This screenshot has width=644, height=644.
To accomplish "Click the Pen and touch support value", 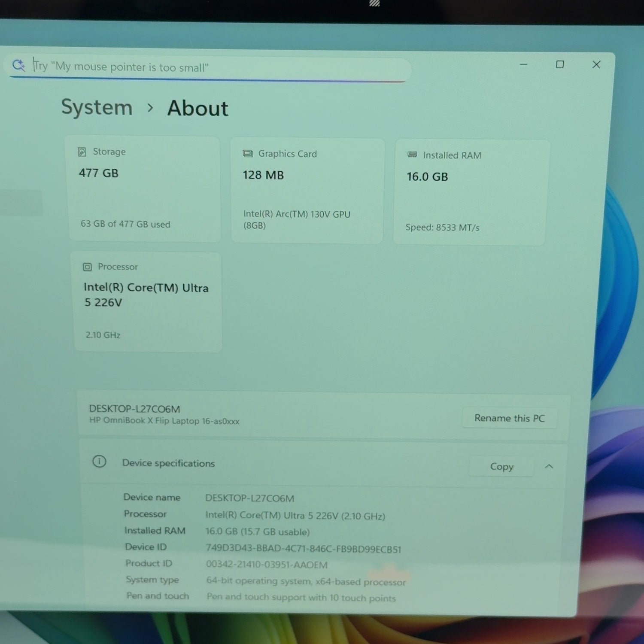I will tap(301, 597).
